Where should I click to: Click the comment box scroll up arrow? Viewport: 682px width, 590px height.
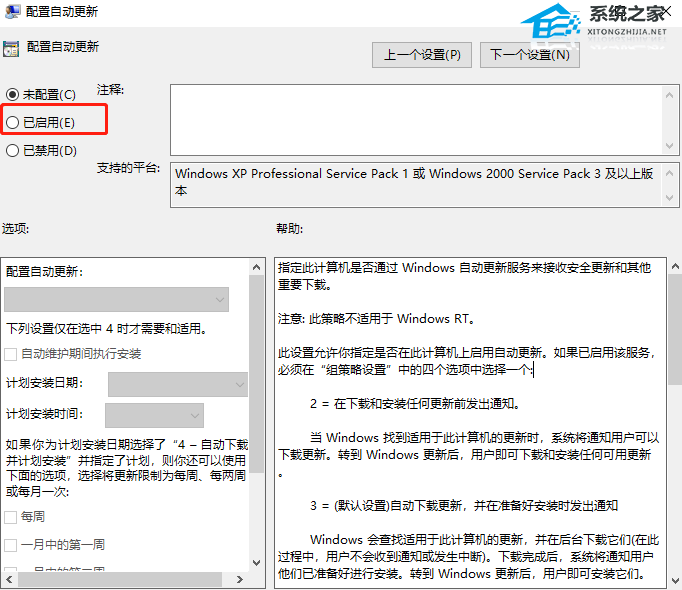tap(669, 94)
